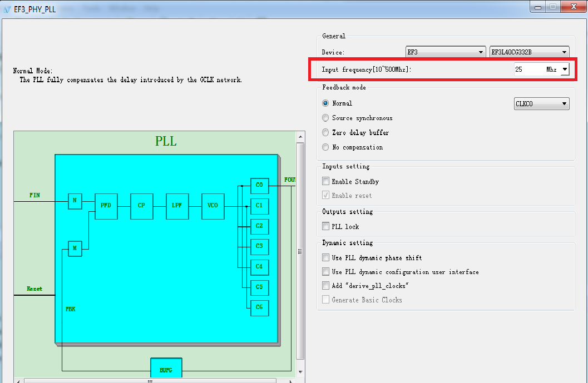Enable the Standby input checkbox
Screen dimensions: 588x383
tap(326, 182)
